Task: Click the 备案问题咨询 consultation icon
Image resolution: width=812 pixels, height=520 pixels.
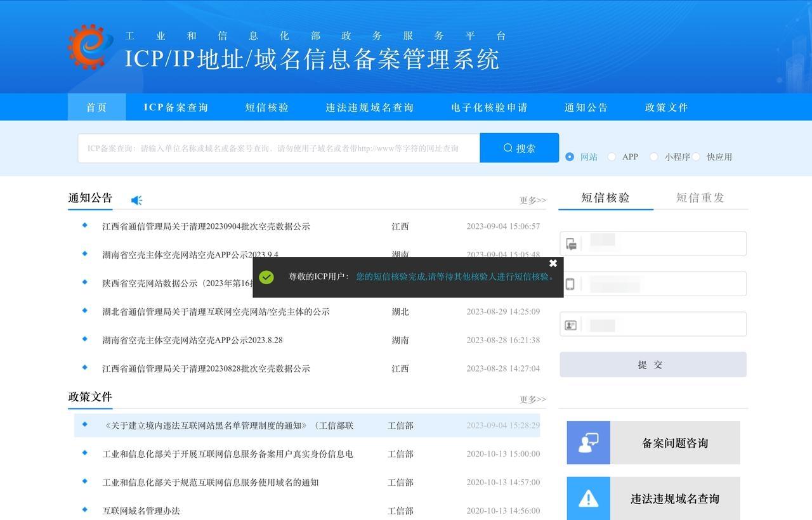Action: 588,443
